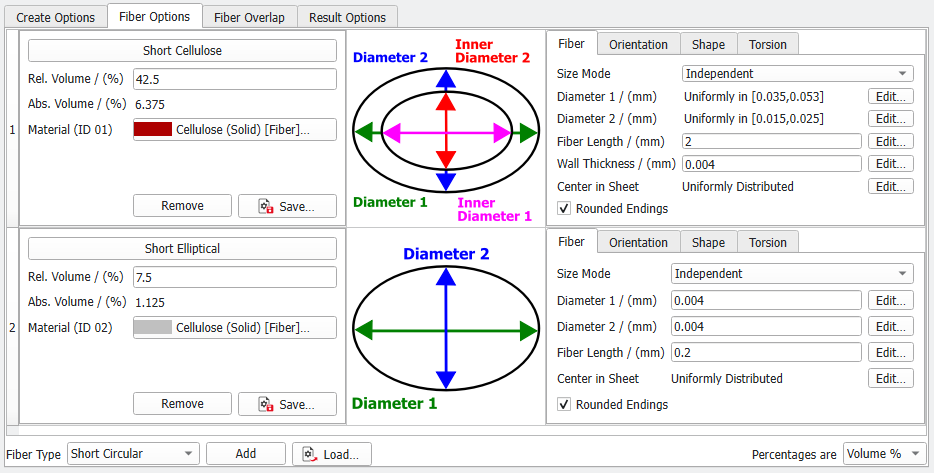The width and height of the screenshot is (934, 473).
Task: Click Short Elliptical Diameter 2 field
Action: click(x=766, y=326)
